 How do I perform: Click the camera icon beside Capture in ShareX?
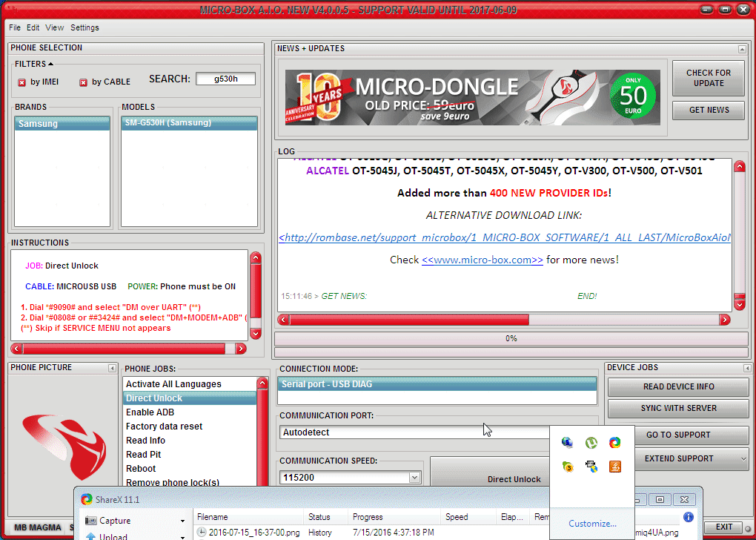(90, 521)
